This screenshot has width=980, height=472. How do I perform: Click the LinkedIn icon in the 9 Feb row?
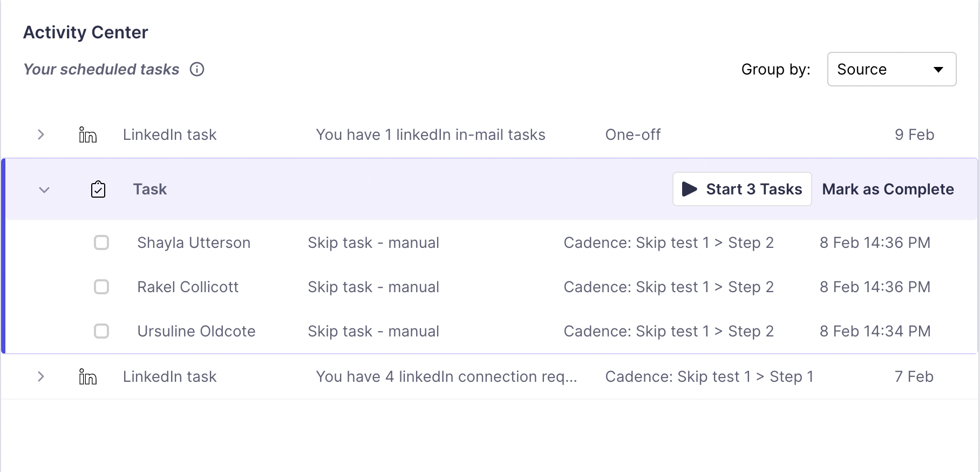click(87, 134)
